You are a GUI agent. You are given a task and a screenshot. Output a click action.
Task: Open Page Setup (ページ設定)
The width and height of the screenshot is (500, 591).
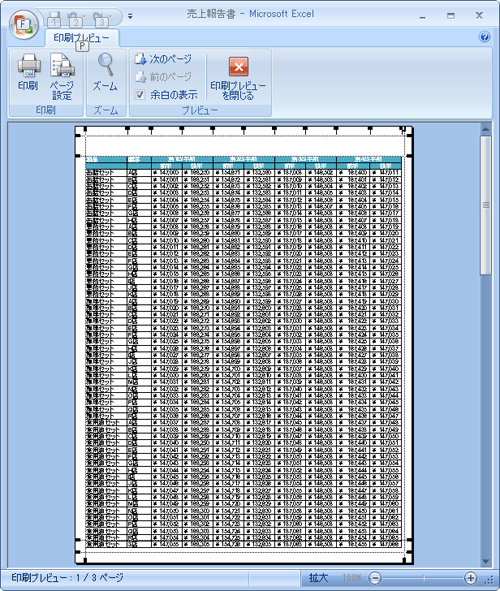[x=62, y=77]
